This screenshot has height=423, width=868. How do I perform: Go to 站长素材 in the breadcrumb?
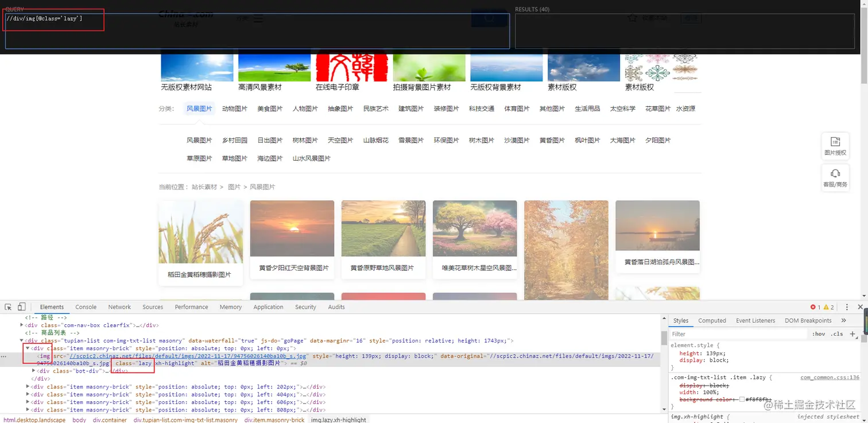pyautogui.click(x=204, y=187)
